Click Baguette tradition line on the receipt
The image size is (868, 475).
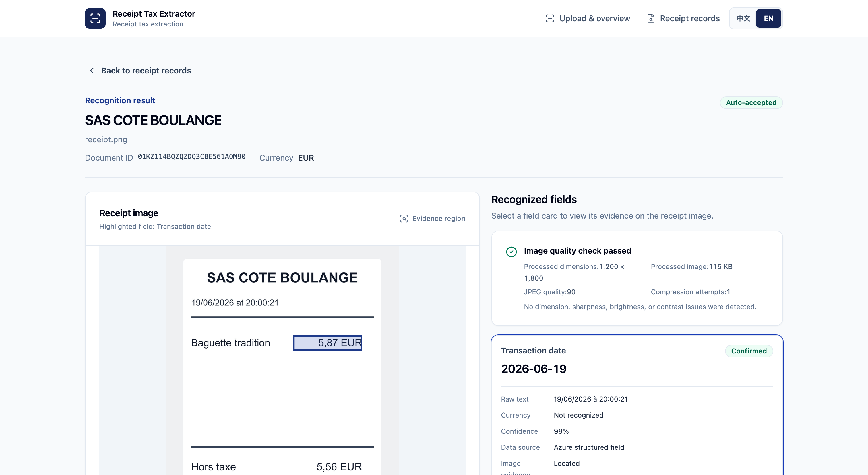pos(230,343)
